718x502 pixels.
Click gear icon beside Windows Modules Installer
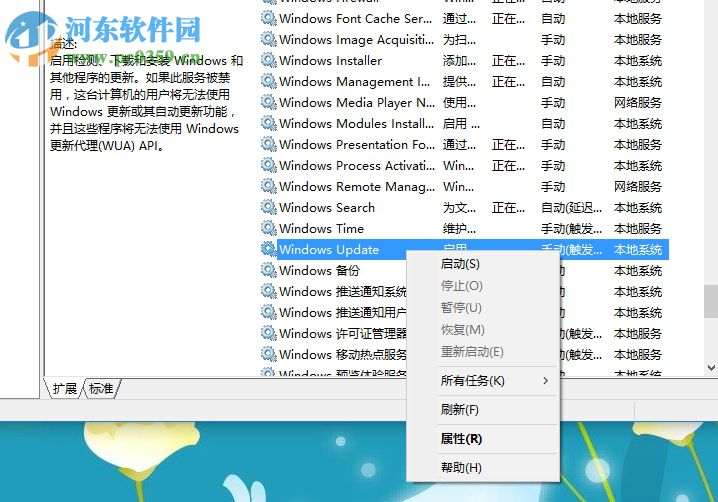(269, 124)
